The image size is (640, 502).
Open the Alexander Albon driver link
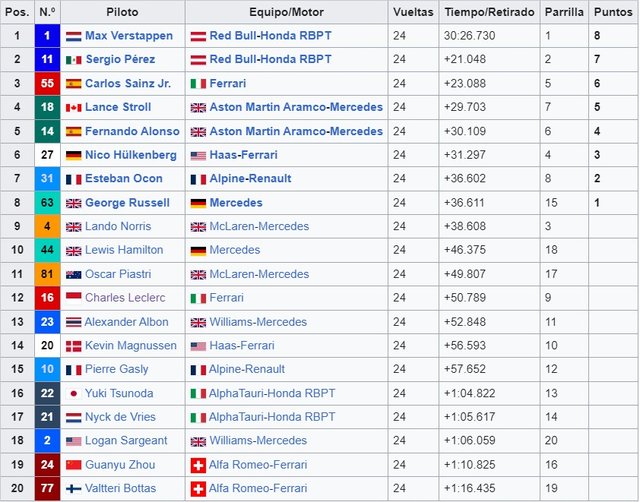point(127,322)
